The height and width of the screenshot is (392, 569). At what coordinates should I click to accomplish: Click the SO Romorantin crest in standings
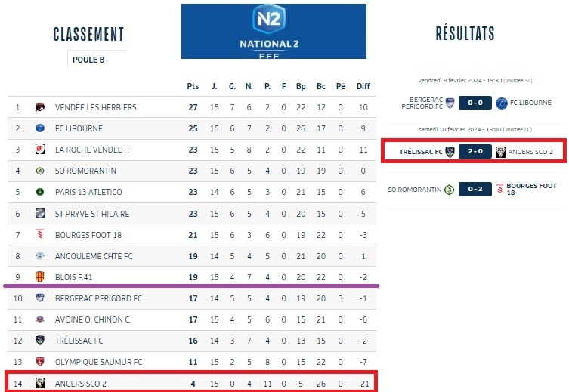pyautogui.click(x=40, y=171)
